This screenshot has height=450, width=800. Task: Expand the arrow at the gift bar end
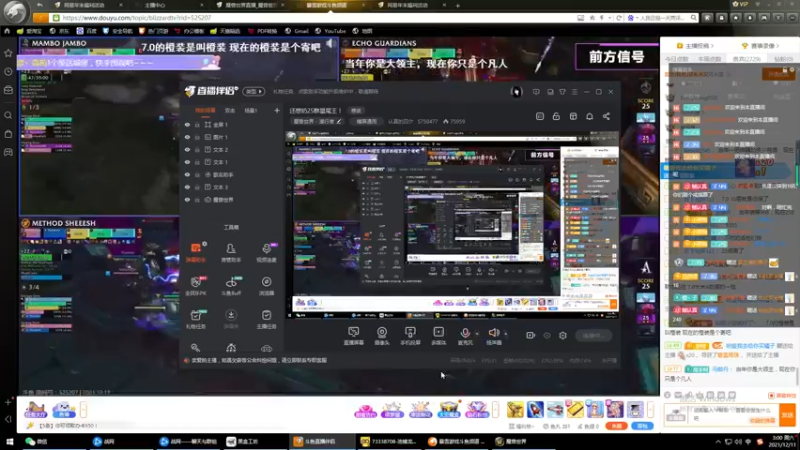click(x=650, y=409)
